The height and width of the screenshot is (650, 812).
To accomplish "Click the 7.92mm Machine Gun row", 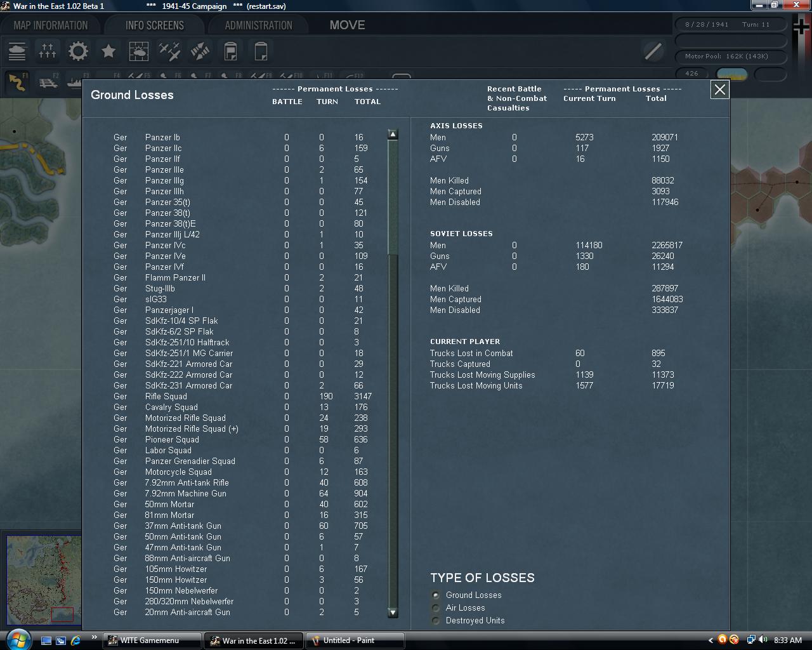I will [243, 493].
